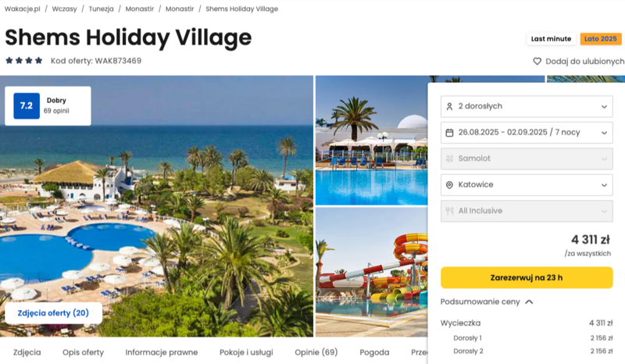Open the Opinie (69) tab

click(316, 352)
